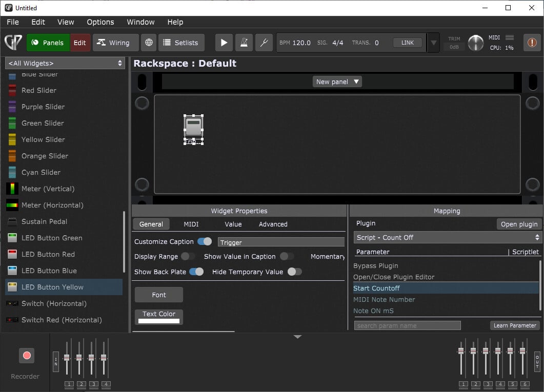Select the Sustain Pedal widget
Viewport: 544px width, 392px height.
coord(44,221)
